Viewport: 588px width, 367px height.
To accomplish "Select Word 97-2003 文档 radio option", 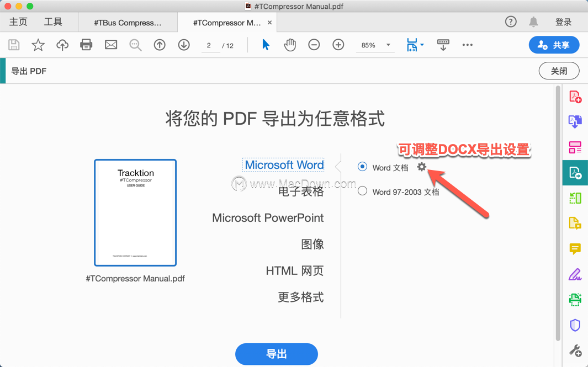I will 362,191.
